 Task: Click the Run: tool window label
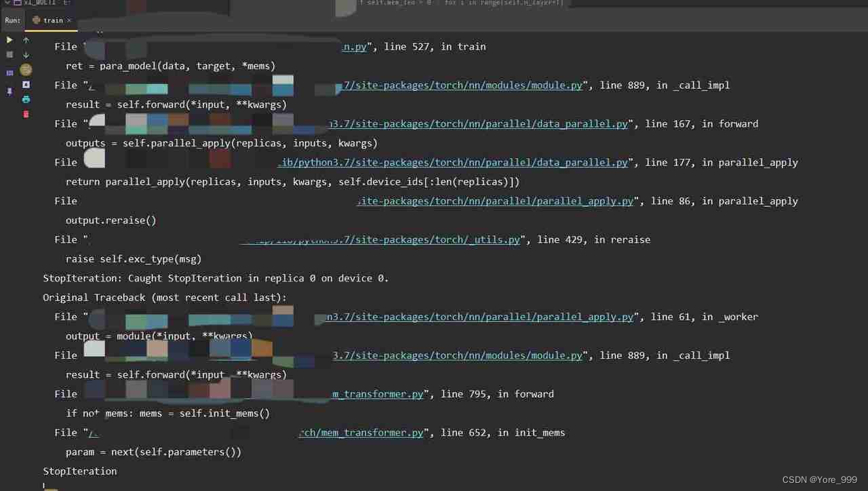tap(12, 20)
